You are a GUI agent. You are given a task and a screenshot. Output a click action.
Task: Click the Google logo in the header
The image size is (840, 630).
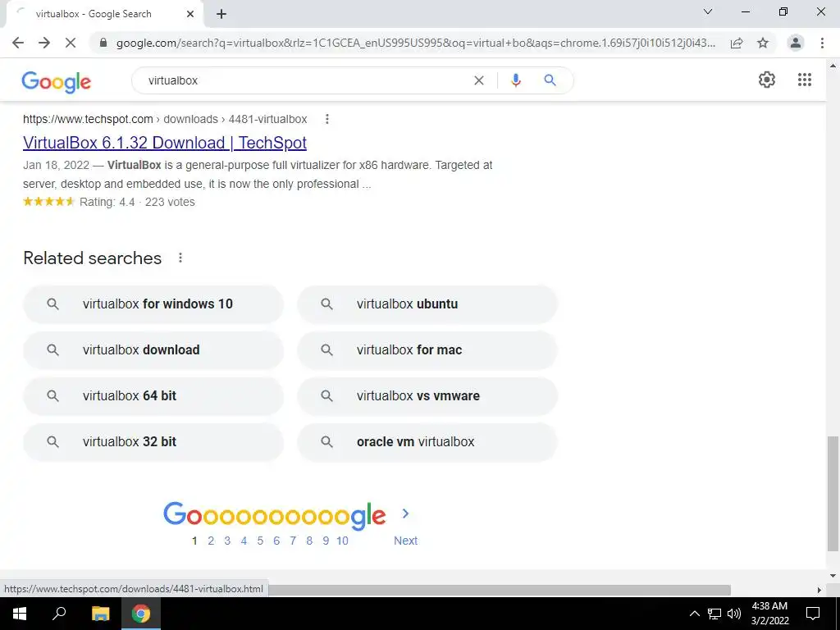pyautogui.click(x=57, y=82)
